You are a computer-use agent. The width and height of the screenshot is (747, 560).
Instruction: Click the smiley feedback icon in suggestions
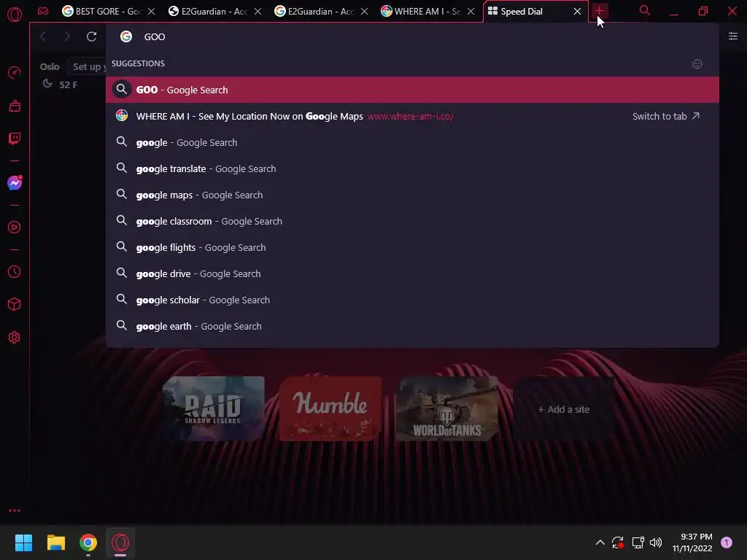(697, 64)
